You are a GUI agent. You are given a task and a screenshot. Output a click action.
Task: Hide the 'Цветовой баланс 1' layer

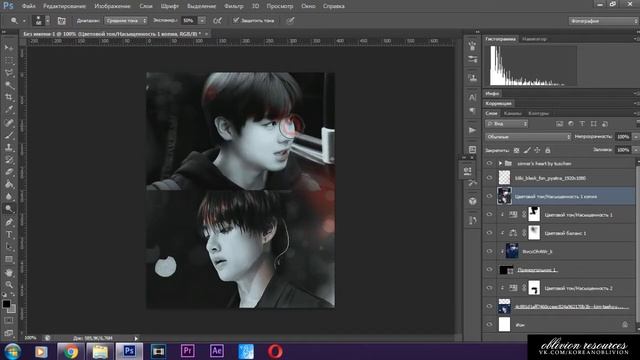489,233
